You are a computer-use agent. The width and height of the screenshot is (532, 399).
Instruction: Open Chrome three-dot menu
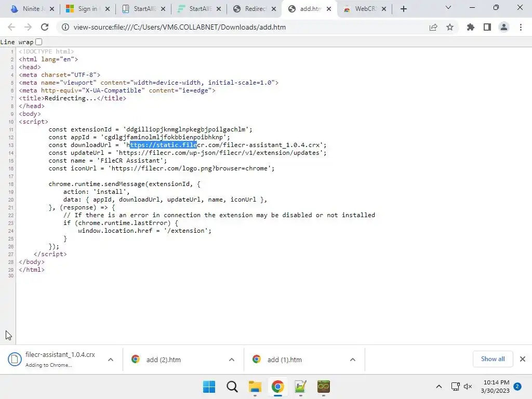tap(521, 27)
